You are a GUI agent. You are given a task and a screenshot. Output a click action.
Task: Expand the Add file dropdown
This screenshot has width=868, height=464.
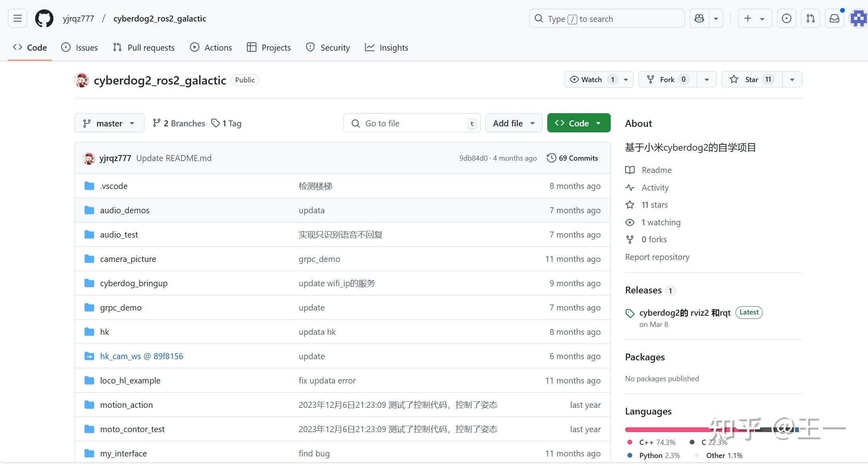pos(513,123)
